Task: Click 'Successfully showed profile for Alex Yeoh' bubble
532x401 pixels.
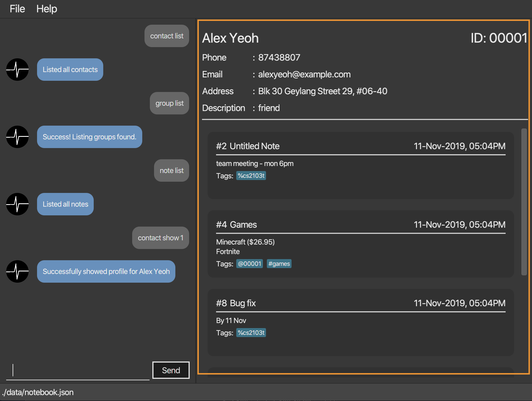Action: tap(106, 271)
